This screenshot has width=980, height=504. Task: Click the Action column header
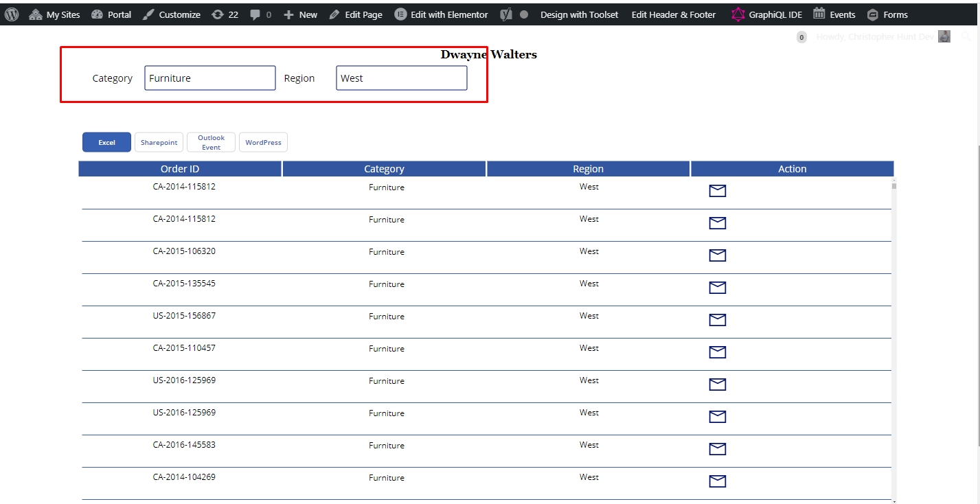tap(793, 169)
